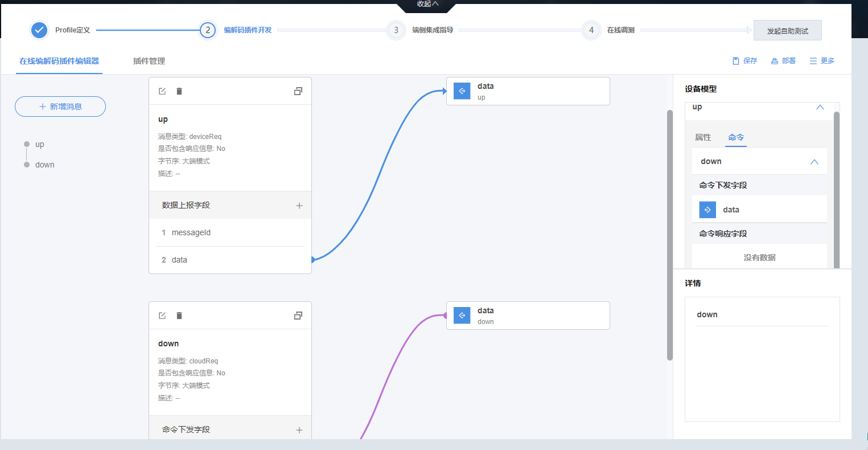The width and height of the screenshot is (868, 450).
Task: Collapse the top step bar via 收起
Action: tap(427, 5)
